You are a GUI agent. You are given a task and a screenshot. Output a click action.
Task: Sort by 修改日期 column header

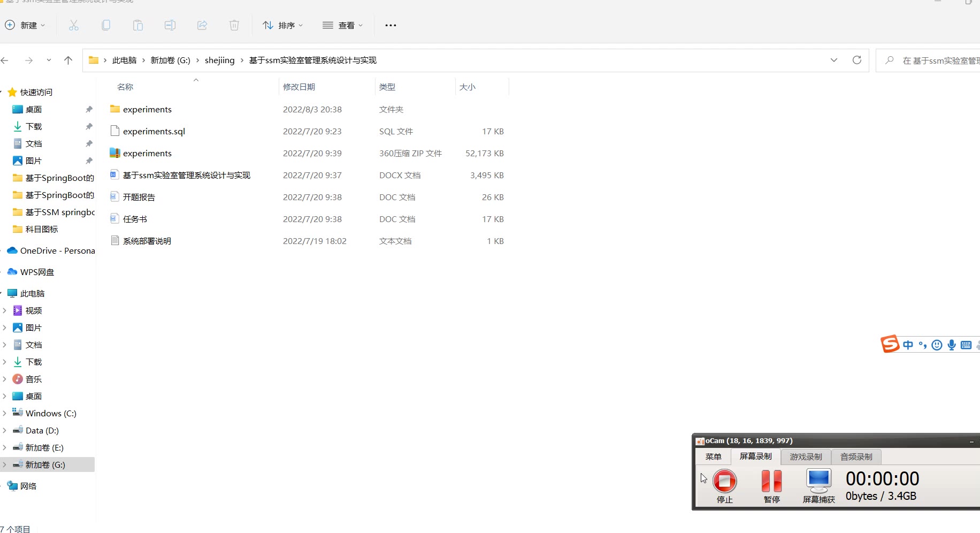click(299, 87)
